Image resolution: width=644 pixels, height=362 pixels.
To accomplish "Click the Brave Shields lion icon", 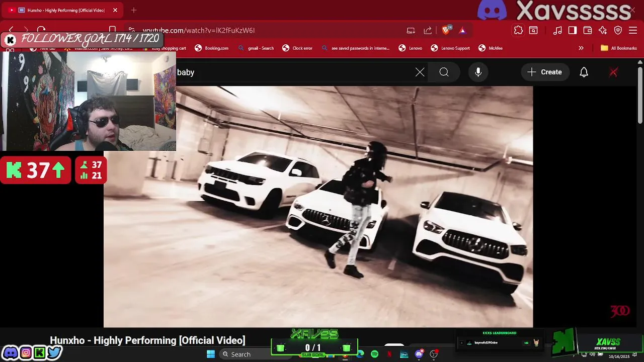I will (446, 30).
